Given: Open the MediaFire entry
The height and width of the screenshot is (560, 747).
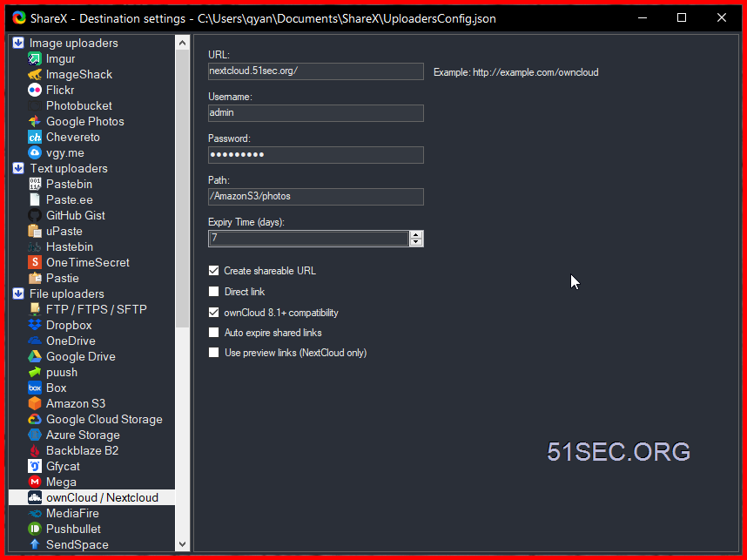Looking at the screenshot, I should 72,513.
